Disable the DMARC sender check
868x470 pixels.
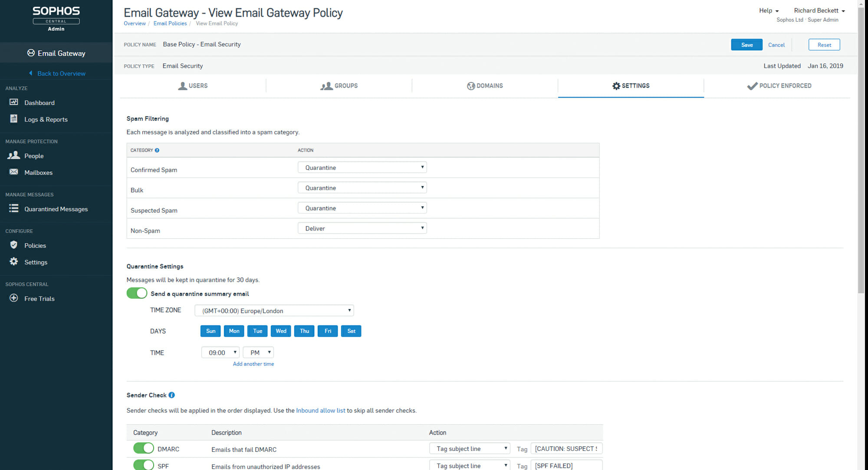point(143,448)
